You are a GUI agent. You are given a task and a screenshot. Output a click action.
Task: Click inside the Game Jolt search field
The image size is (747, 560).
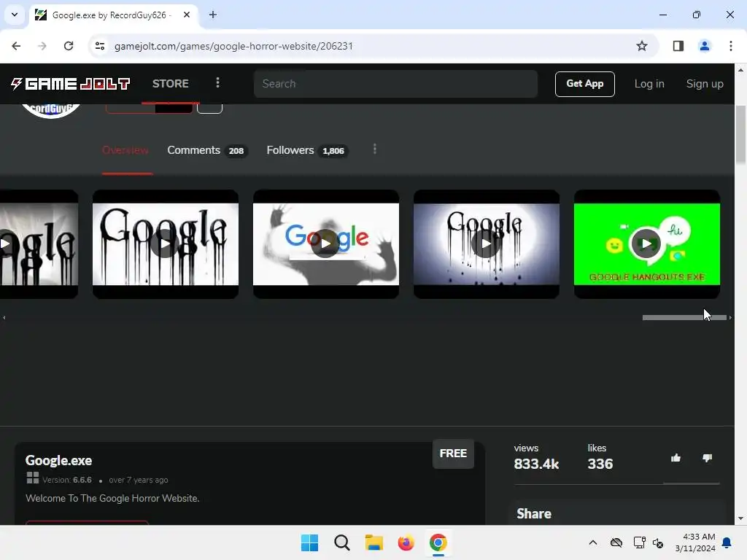[395, 84]
